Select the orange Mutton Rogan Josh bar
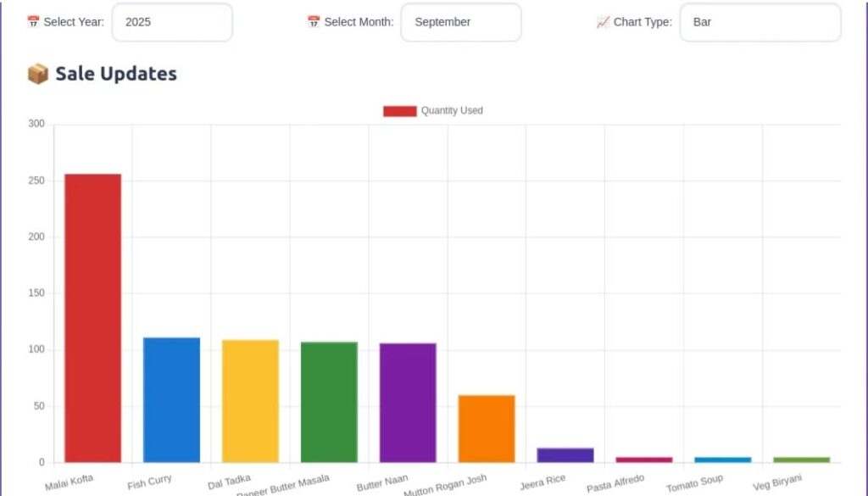 pos(487,428)
